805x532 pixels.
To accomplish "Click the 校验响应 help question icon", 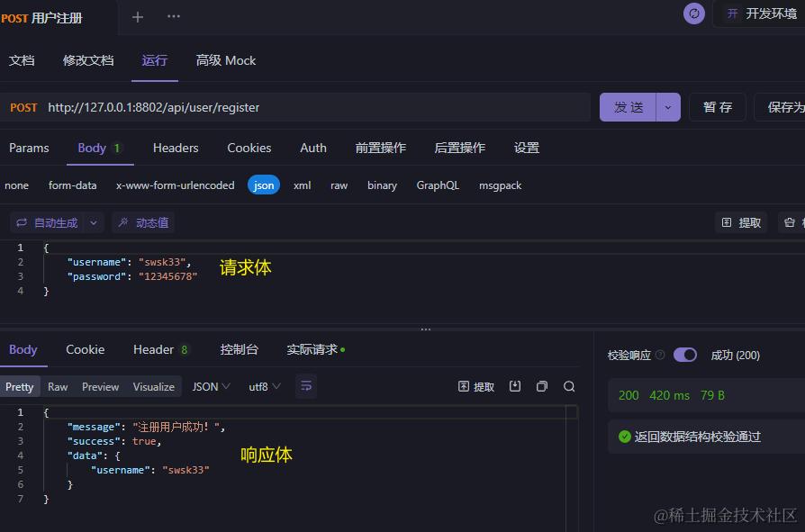I will click(x=660, y=355).
